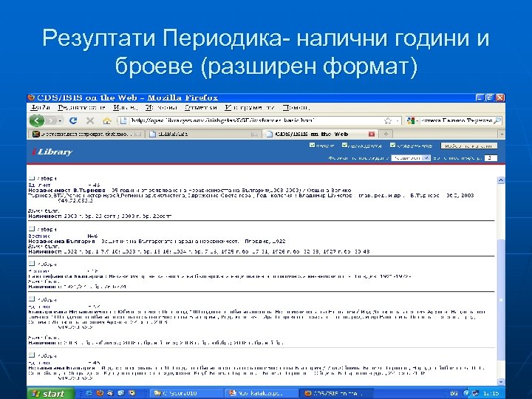The width and height of the screenshot is (532, 399).
Task: Open the Инструменти menu
Action: (250, 108)
